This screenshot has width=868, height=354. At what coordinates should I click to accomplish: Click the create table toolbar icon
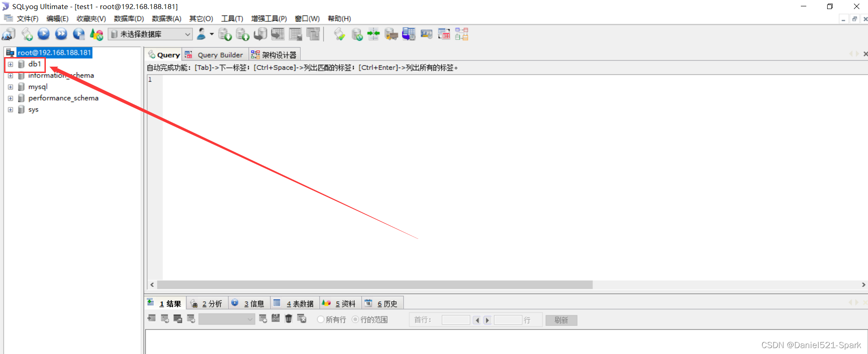tap(278, 34)
